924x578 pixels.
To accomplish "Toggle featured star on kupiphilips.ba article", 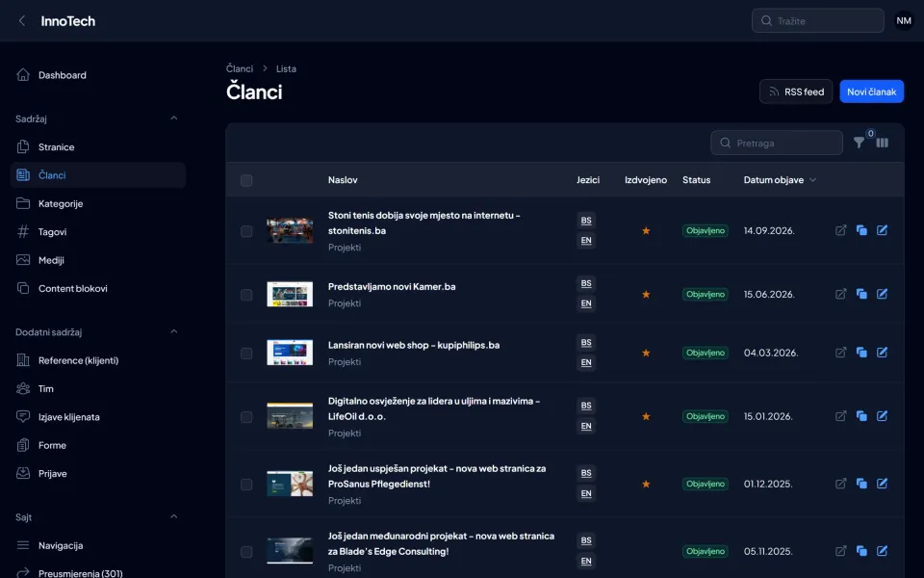I will click(646, 353).
